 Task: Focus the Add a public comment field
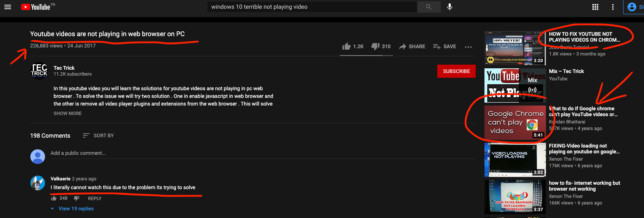click(x=263, y=153)
